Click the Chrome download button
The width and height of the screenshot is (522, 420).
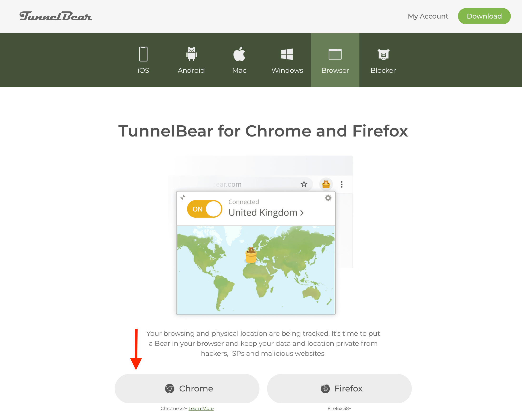click(187, 388)
